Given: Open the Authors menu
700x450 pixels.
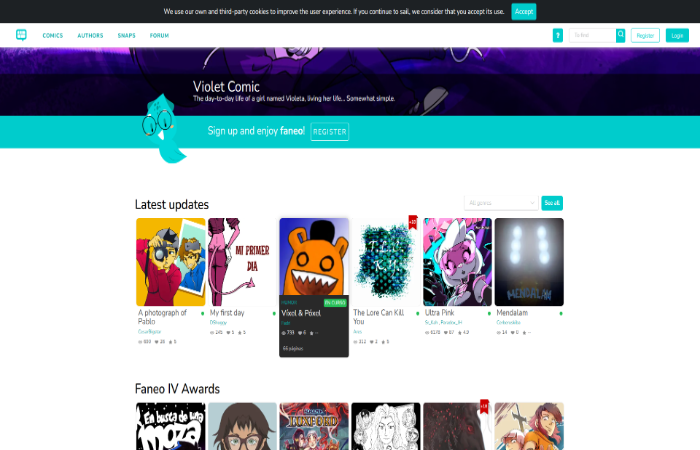Looking at the screenshot, I should pyautogui.click(x=90, y=35).
